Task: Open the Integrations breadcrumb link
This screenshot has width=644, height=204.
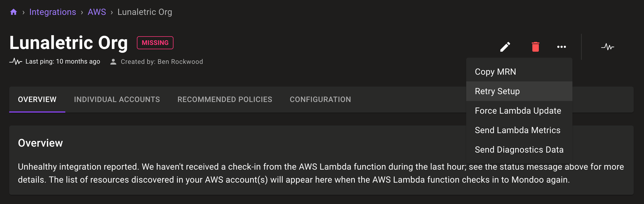Action: coord(53,12)
